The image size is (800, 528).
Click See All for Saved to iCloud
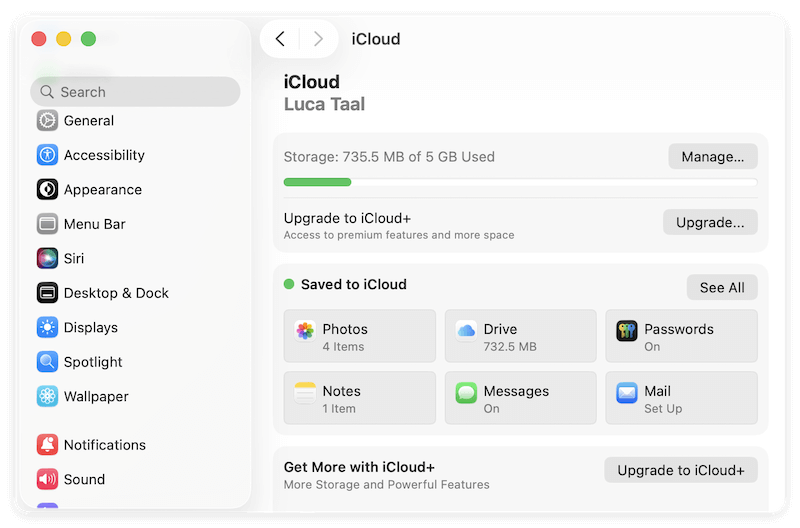721,287
